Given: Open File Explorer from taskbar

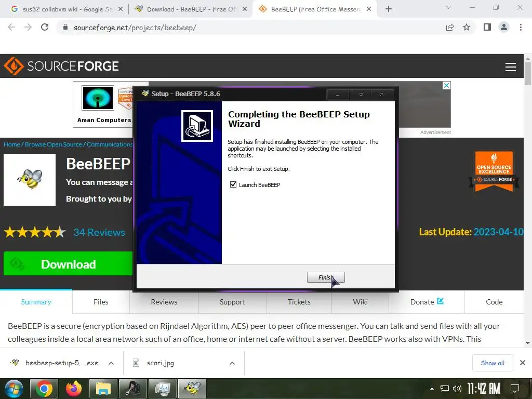Looking at the screenshot, I should coord(103,389).
